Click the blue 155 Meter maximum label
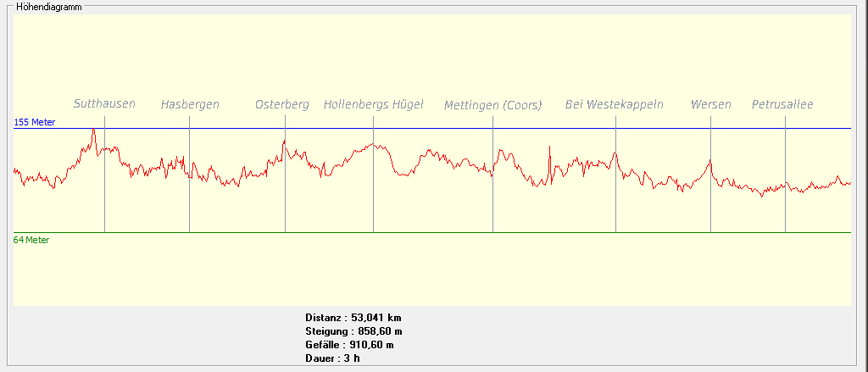This screenshot has height=372, width=868. 35,123
